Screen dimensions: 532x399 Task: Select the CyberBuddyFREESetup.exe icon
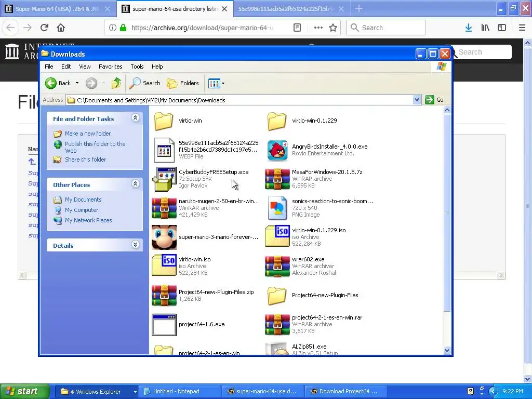164,179
